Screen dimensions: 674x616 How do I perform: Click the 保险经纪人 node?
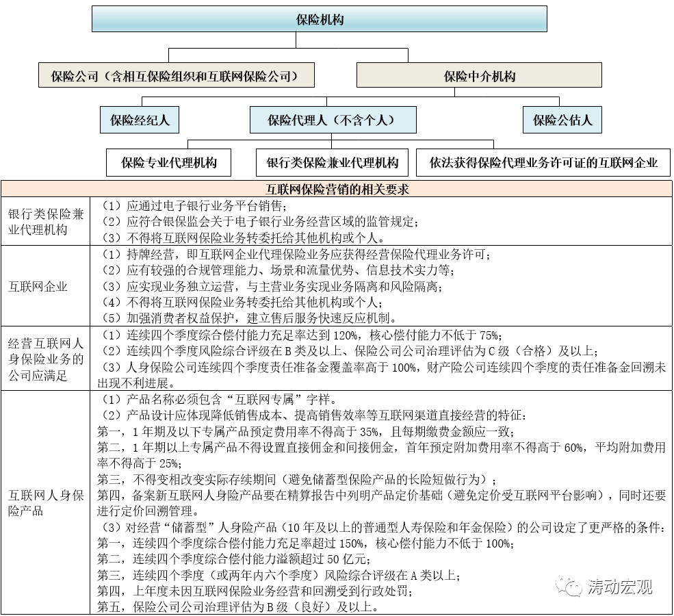139,120
